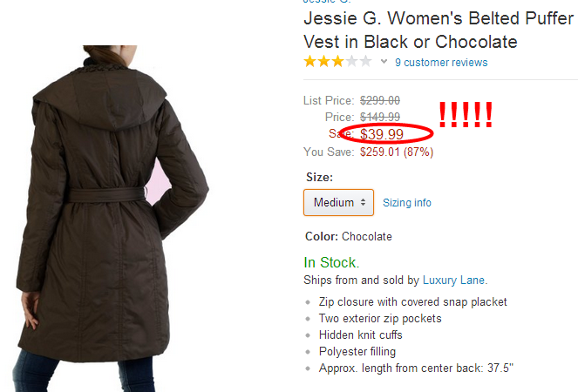Viewport: 578px width, 392px height.
Task: Click the Luxury Lane seller link
Action: point(454,280)
